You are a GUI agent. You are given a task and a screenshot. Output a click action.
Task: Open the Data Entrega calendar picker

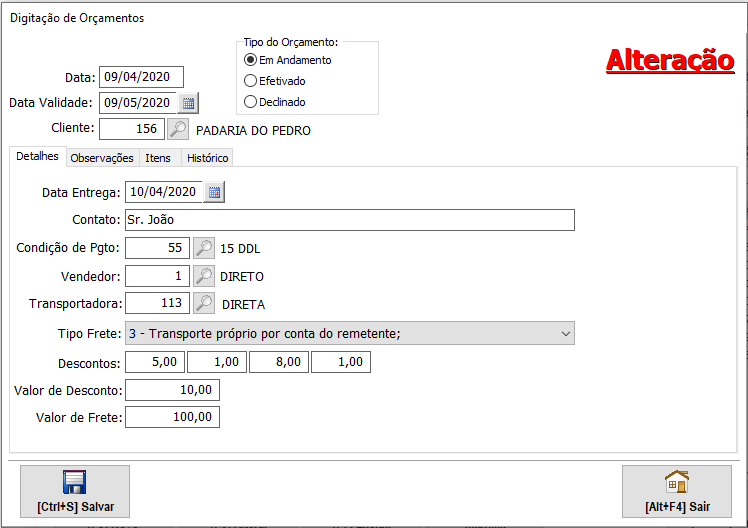click(215, 192)
